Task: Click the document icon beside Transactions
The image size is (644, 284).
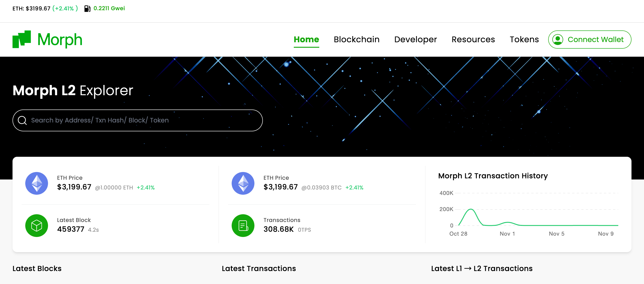Action: pyautogui.click(x=243, y=225)
